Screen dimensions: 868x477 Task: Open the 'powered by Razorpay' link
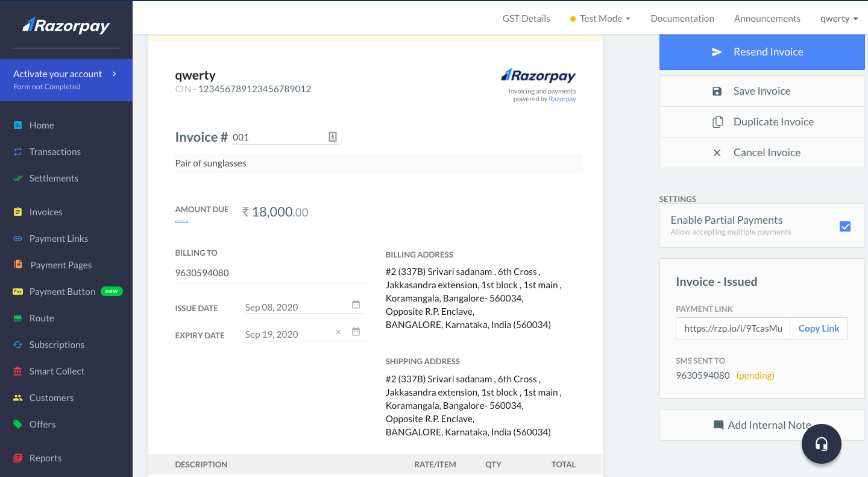click(x=562, y=99)
